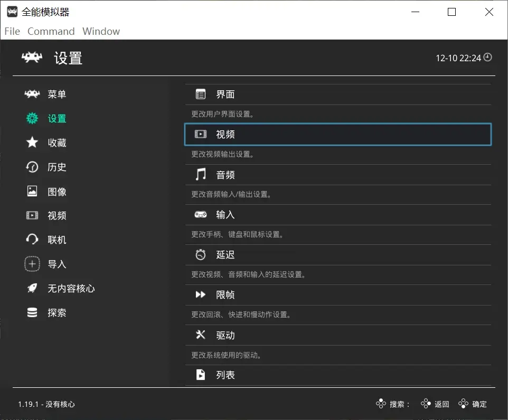The width and height of the screenshot is (508, 420).
Task: Open the File menu
Action: (12, 32)
